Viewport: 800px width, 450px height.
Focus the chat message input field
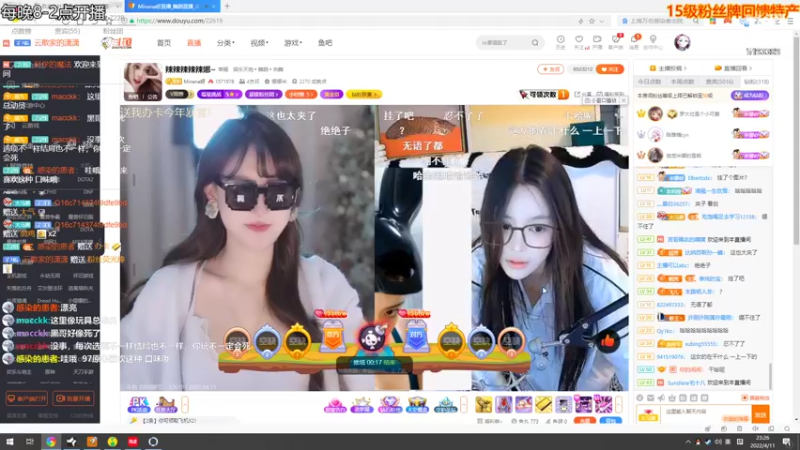[706, 413]
